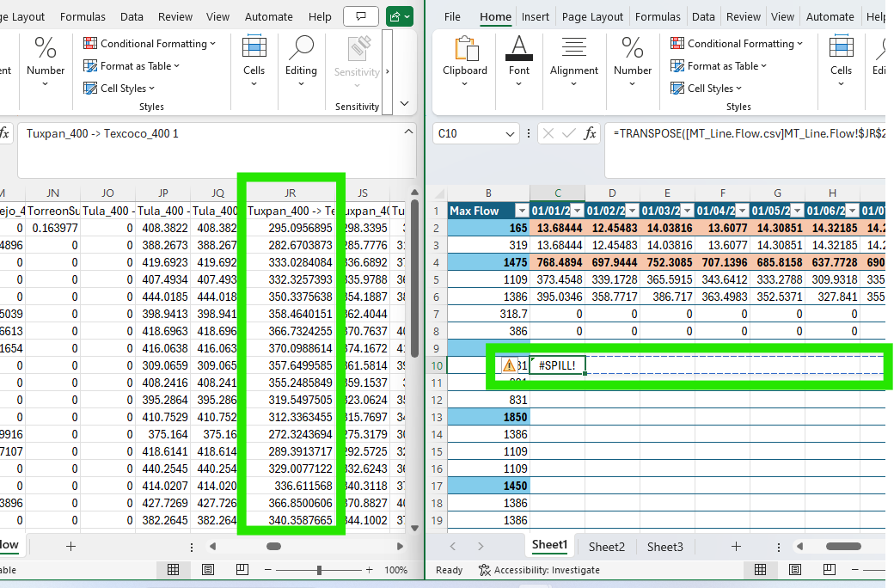Click the Alignment group icon
The image size is (894, 588).
tap(573, 58)
